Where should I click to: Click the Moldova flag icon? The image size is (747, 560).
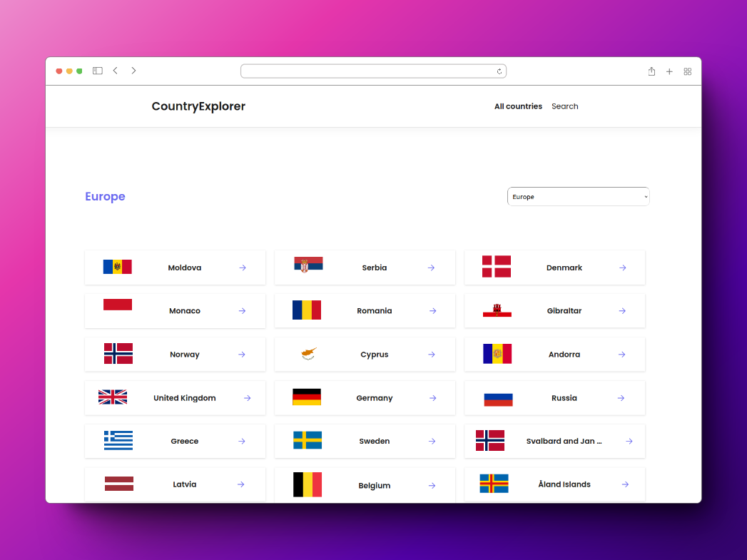point(117,267)
